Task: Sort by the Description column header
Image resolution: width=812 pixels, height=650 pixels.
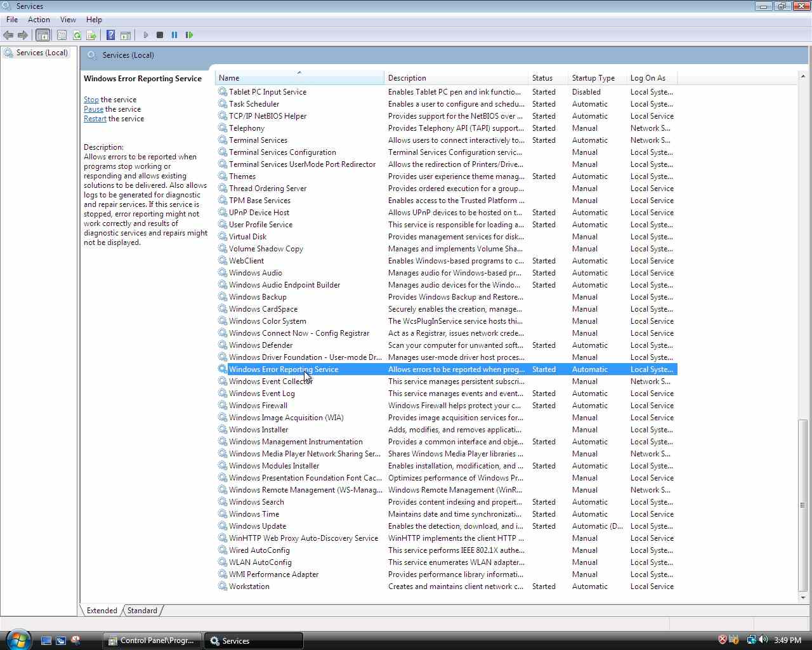Action: (456, 78)
